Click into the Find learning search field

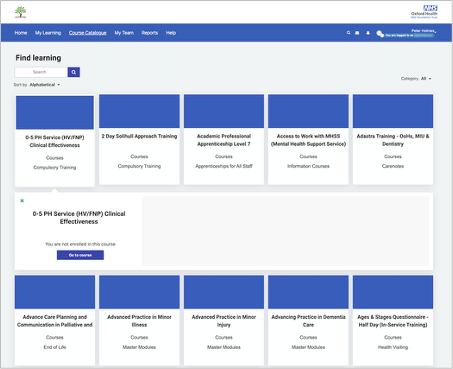41,72
